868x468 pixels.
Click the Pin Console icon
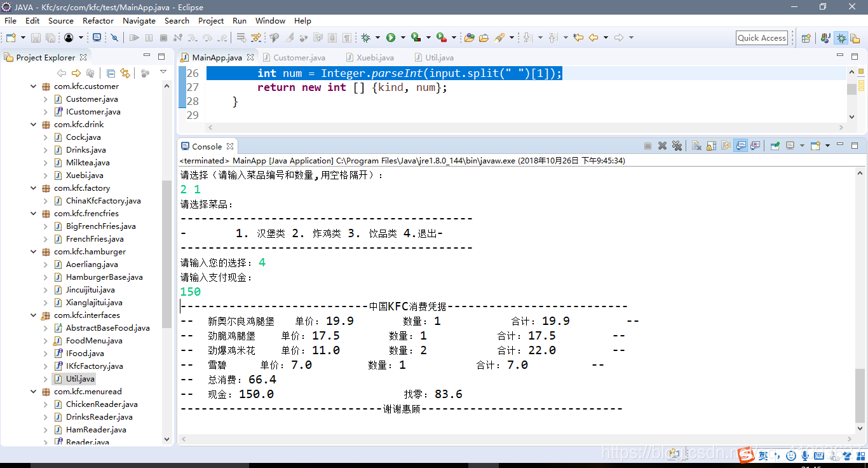[x=775, y=146]
